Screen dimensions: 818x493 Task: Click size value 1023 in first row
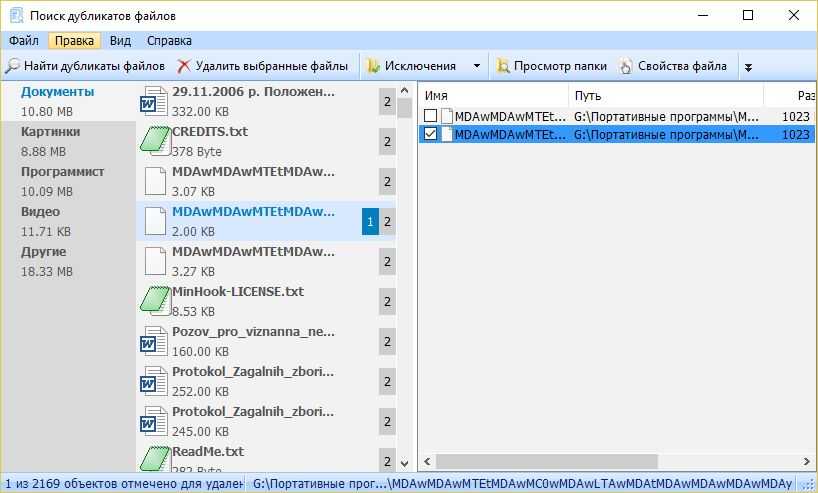pos(796,116)
